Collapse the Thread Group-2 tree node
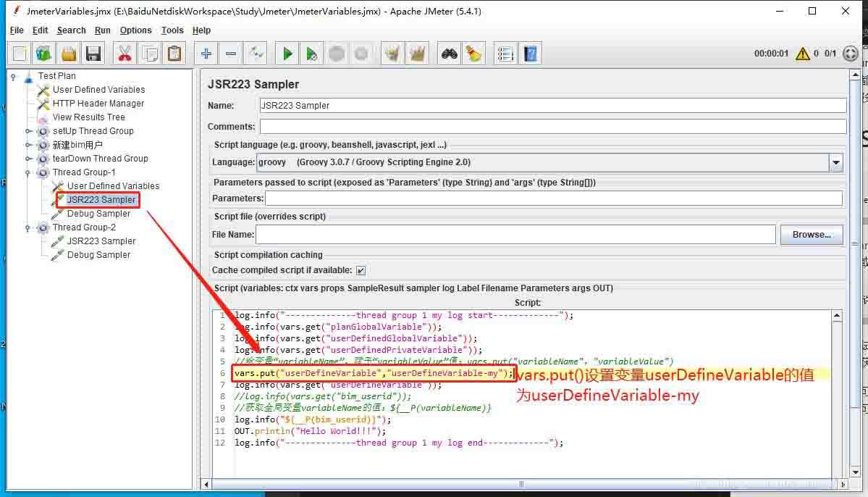The image size is (868, 497). 29,227
